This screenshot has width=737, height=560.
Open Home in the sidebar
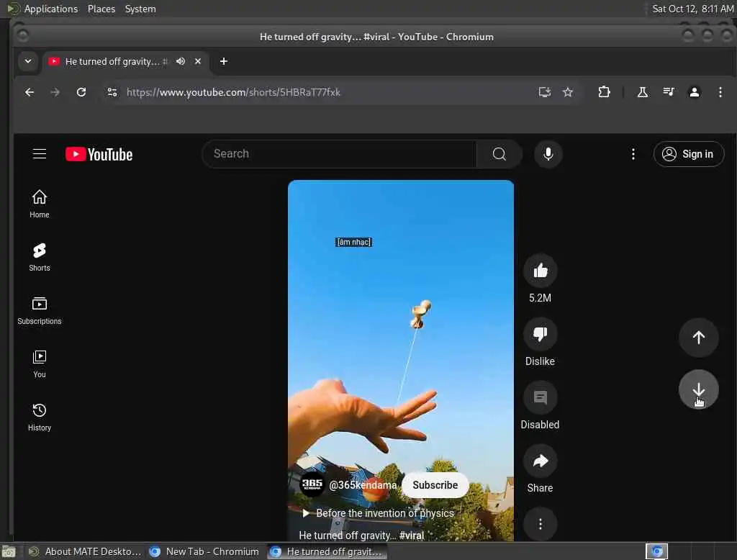pos(40,204)
